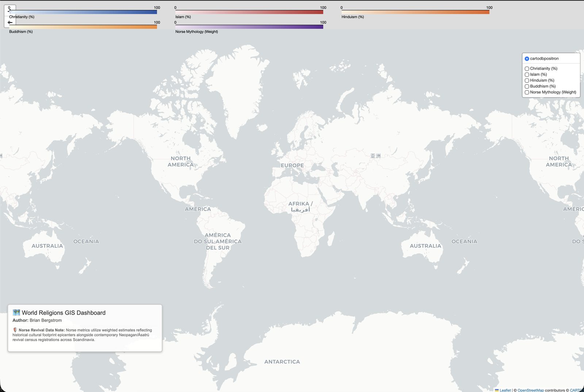Click the Islam (%) legend label

(183, 17)
